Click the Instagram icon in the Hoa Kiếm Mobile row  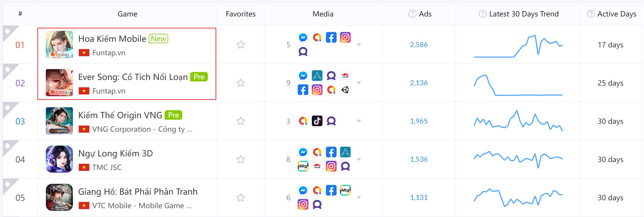click(345, 38)
